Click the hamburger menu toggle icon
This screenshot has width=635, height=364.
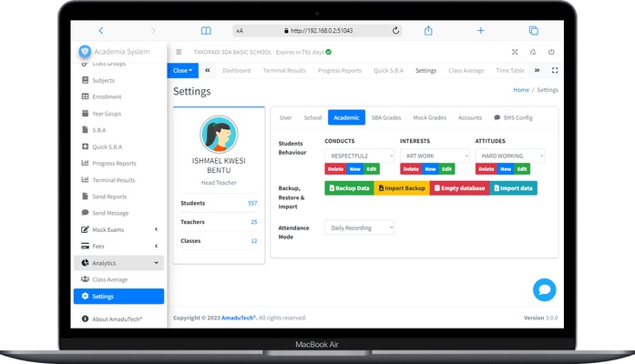click(x=179, y=52)
